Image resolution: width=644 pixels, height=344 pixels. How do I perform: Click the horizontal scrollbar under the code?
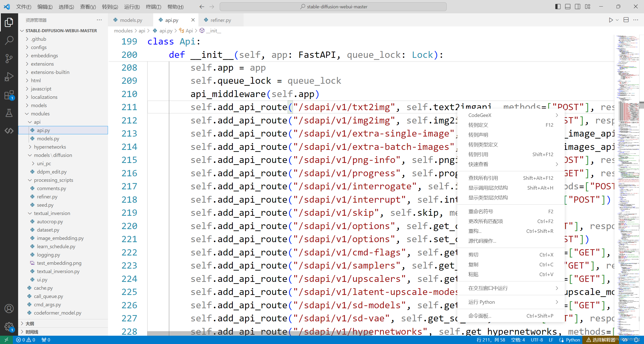[259, 333]
